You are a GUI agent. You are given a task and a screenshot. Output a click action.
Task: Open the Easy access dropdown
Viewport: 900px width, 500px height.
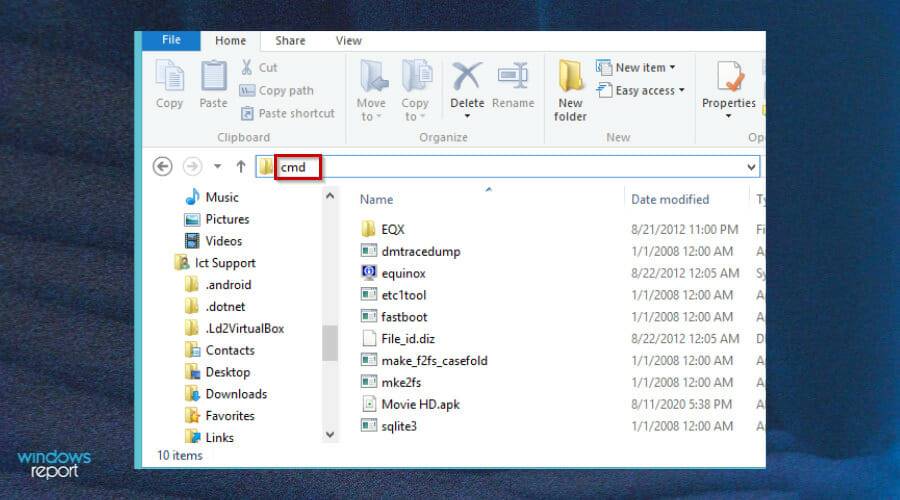pos(641,91)
